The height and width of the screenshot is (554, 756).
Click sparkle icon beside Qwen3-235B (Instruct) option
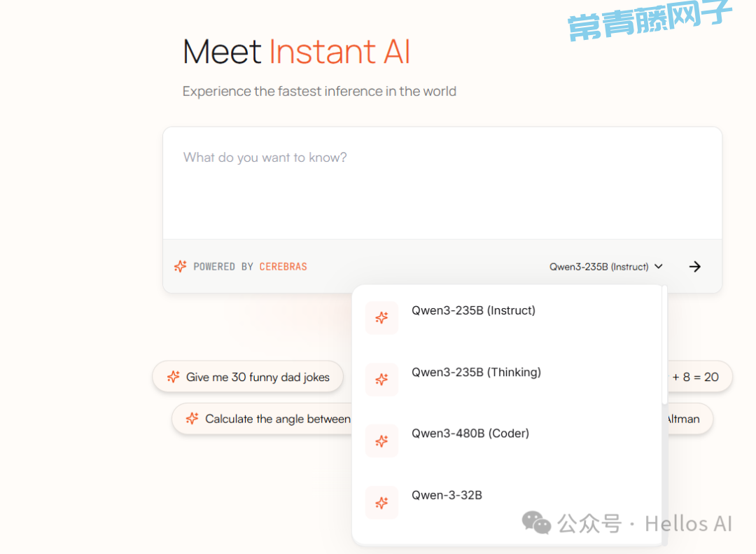click(381, 318)
